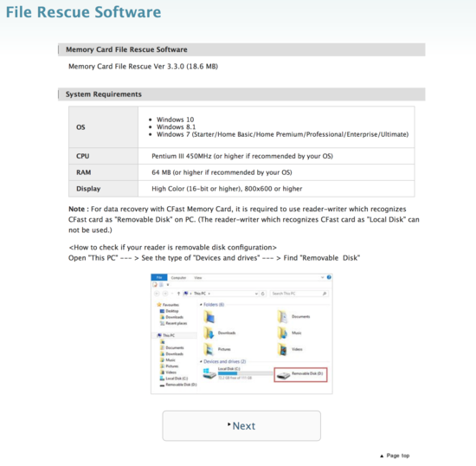The width and height of the screenshot is (476, 466).
Task: Open the File tab in the Explorer screenshot
Action: tap(159, 277)
